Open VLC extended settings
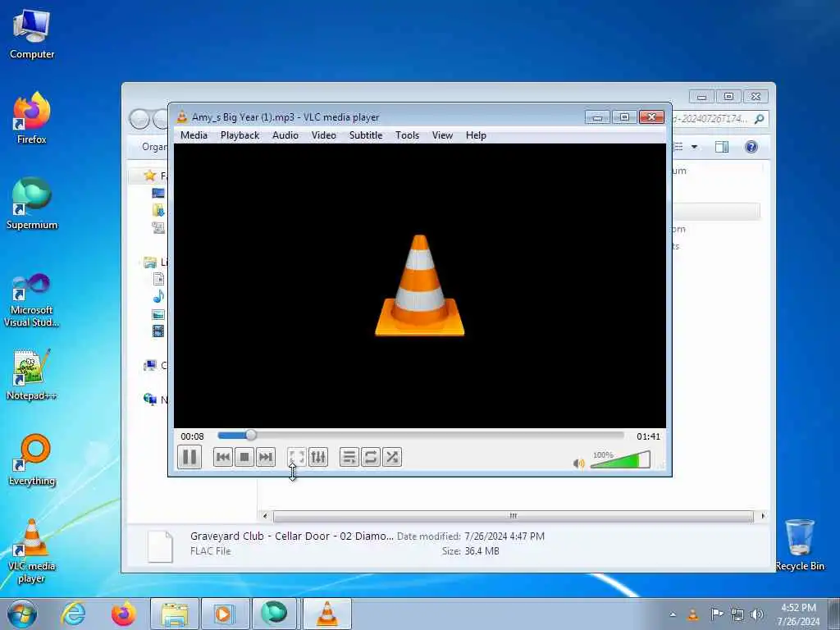Viewport: 840px width, 630px height. (317, 457)
